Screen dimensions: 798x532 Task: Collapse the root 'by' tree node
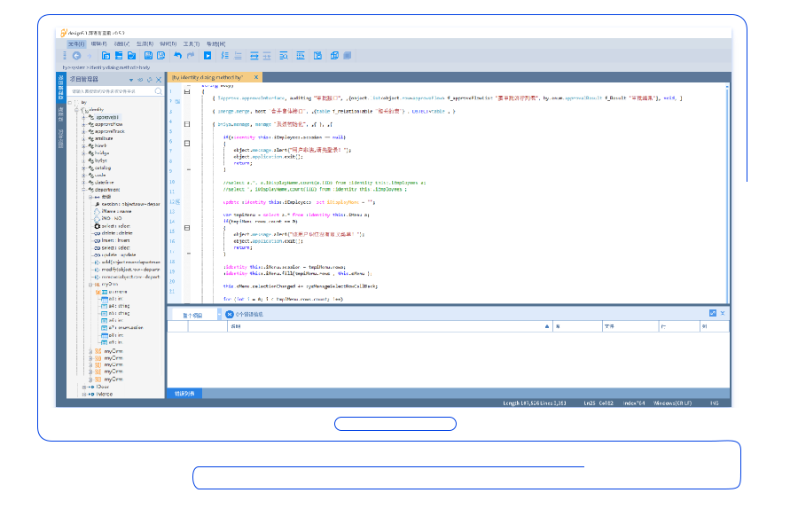click(70, 102)
